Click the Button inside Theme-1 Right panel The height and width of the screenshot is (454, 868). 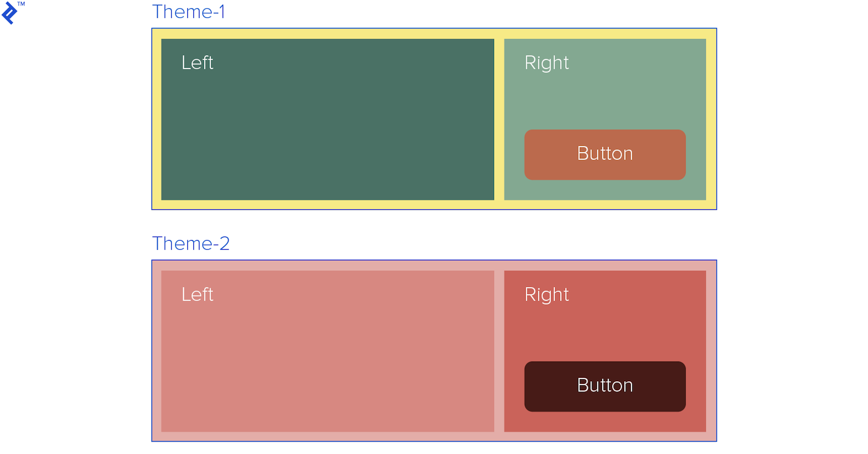click(x=604, y=154)
